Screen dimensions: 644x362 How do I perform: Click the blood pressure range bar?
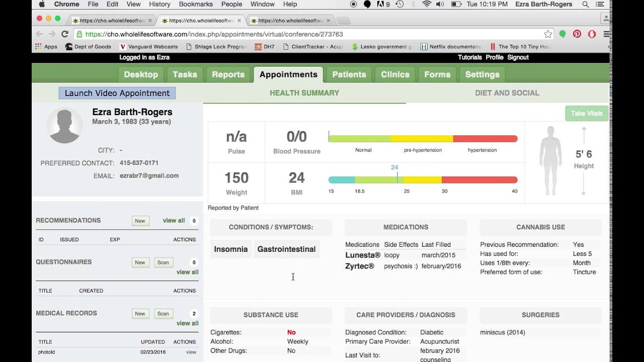point(423,139)
